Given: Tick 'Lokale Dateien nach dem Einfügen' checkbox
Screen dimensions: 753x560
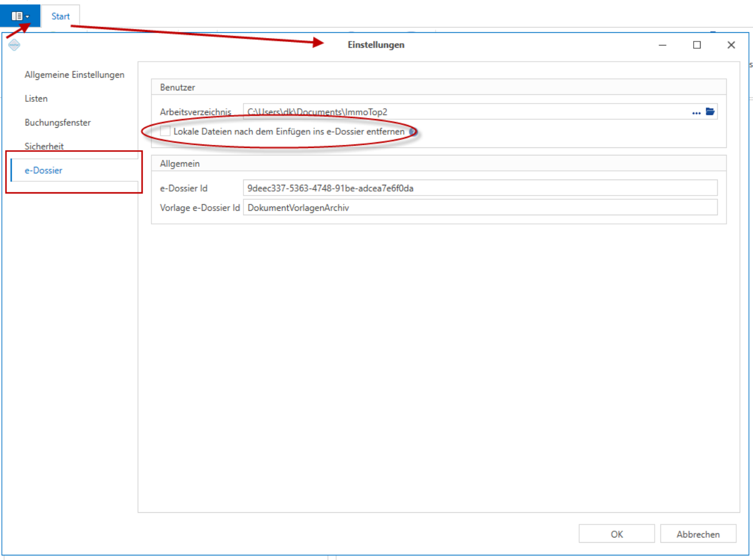Looking at the screenshot, I should coord(165,131).
